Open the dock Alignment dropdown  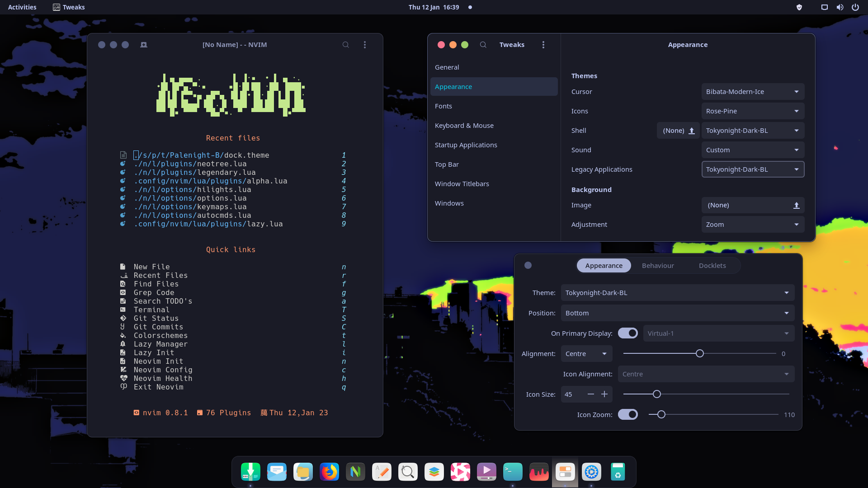(586, 354)
